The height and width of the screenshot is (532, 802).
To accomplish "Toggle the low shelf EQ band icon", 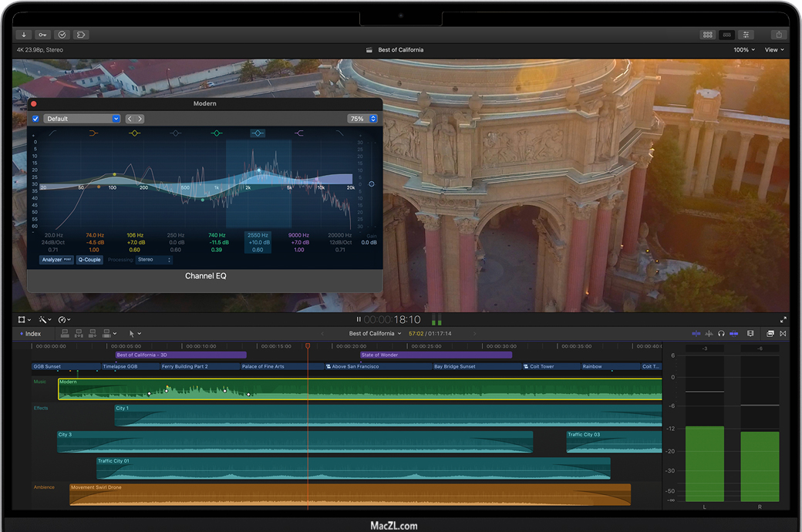I will tap(94, 133).
